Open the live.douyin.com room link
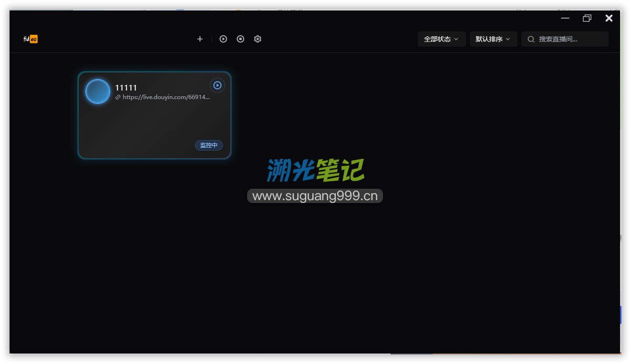 point(166,97)
